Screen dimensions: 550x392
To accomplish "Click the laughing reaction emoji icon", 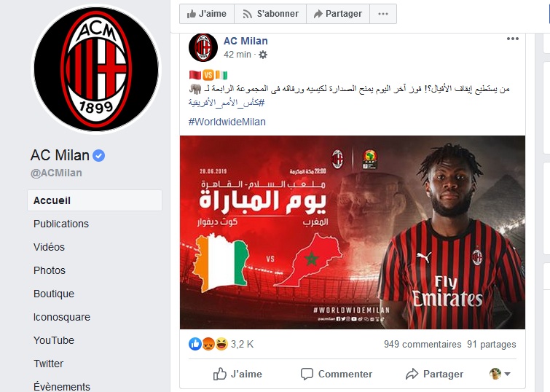I will pyautogui.click(x=221, y=344).
